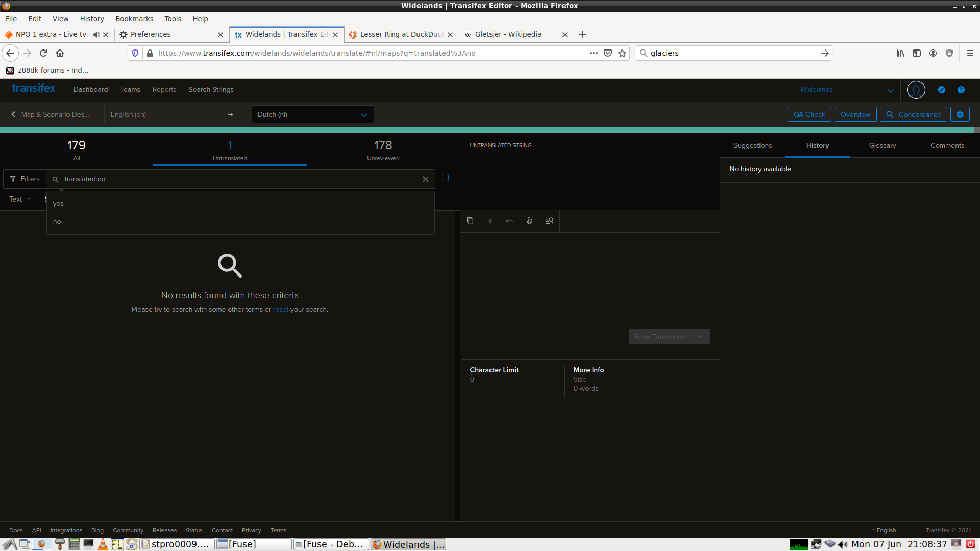
Task: Click the machine translation lightning icon
Action: [490, 221]
